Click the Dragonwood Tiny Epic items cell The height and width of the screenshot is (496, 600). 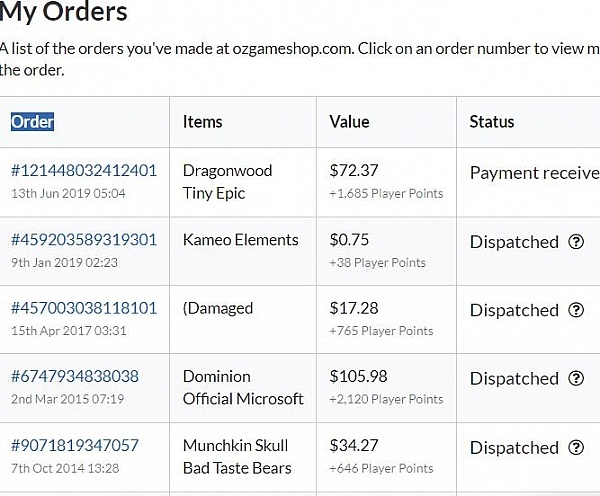click(x=227, y=181)
